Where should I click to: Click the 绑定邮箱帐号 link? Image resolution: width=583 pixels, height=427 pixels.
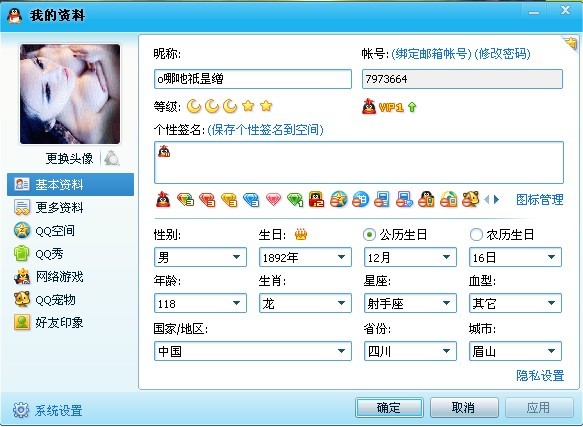tap(431, 54)
